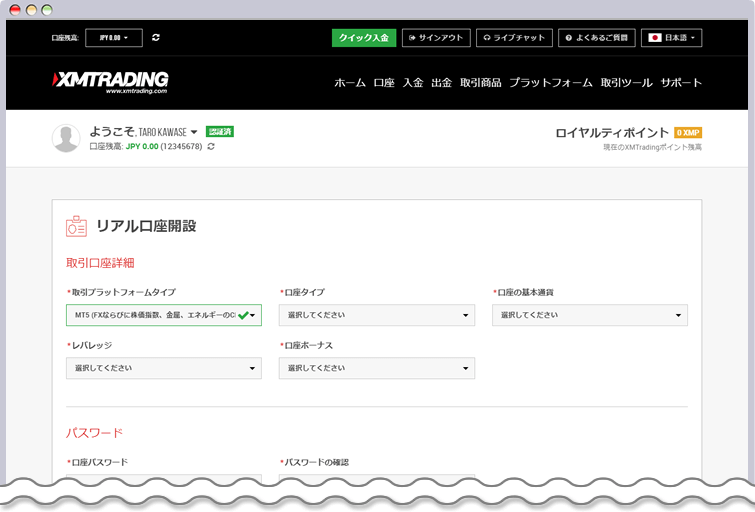755x512 pixels.
Task: Open the 取引商品 menu item
Action: tap(481, 83)
